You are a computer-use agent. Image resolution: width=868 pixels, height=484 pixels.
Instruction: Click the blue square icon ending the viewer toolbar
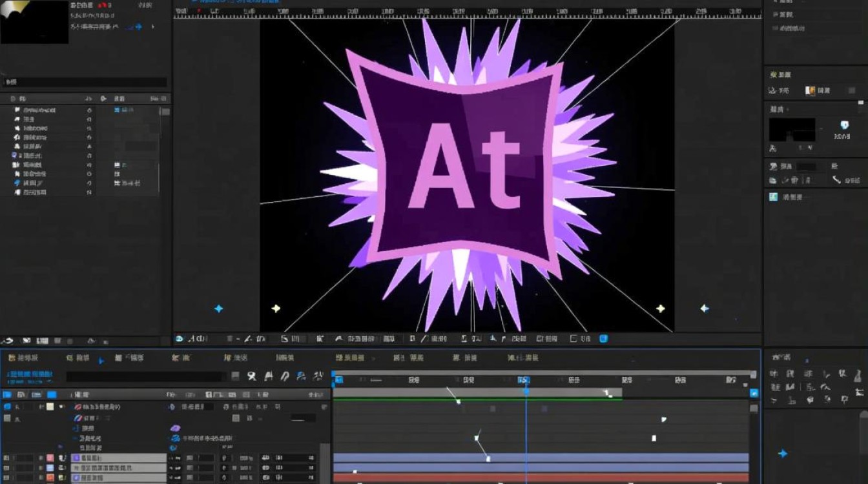pyautogui.click(x=603, y=338)
